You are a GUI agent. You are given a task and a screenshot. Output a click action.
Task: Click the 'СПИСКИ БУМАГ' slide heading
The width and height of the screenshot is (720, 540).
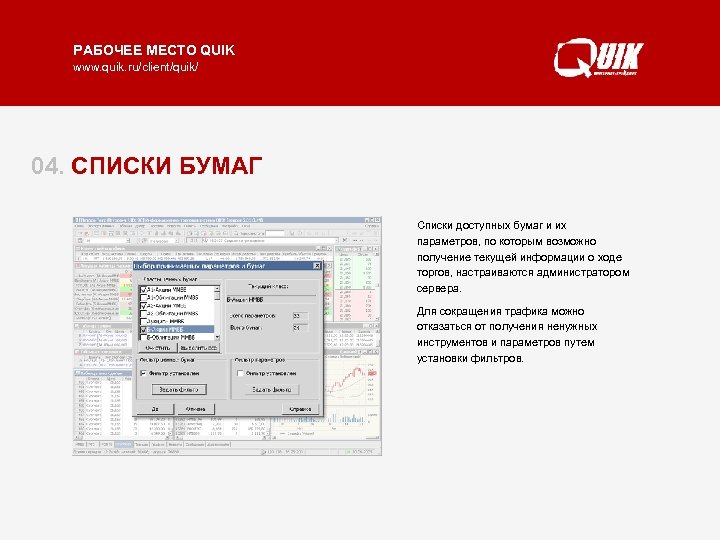click(x=166, y=166)
